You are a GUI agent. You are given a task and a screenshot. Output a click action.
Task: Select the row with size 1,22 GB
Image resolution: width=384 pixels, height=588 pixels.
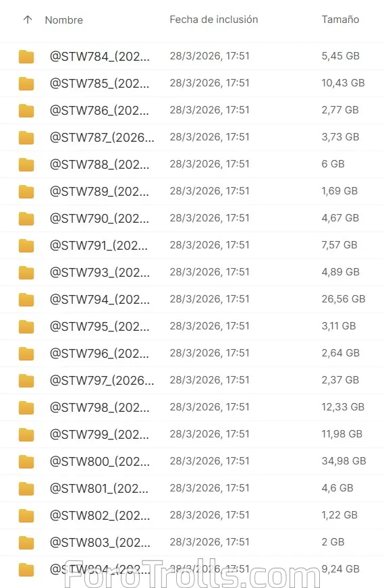(x=192, y=515)
